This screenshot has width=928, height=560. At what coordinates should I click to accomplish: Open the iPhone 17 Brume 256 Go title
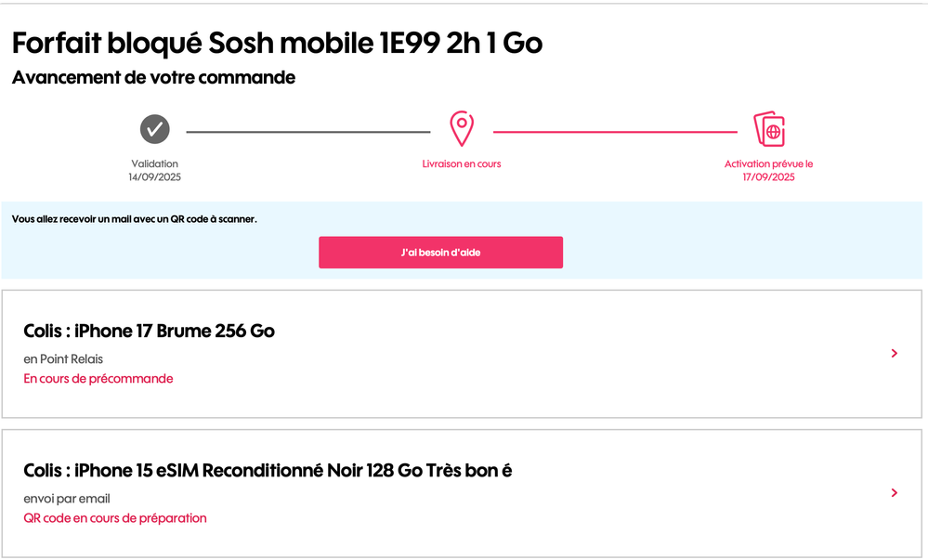coord(150,331)
